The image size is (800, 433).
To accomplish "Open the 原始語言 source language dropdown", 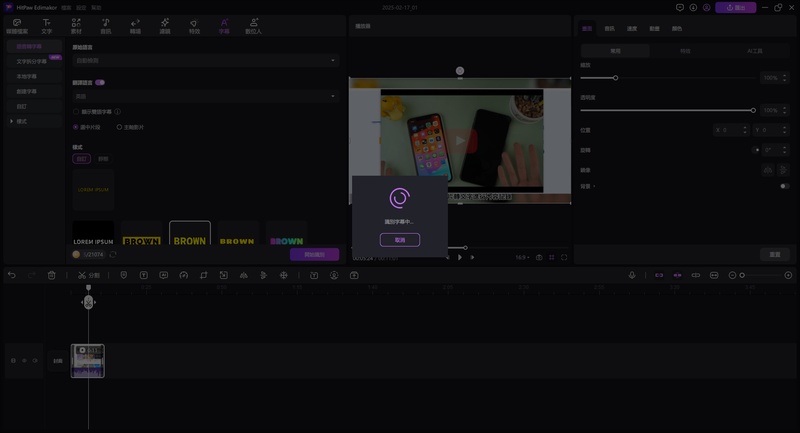I will [x=205, y=61].
